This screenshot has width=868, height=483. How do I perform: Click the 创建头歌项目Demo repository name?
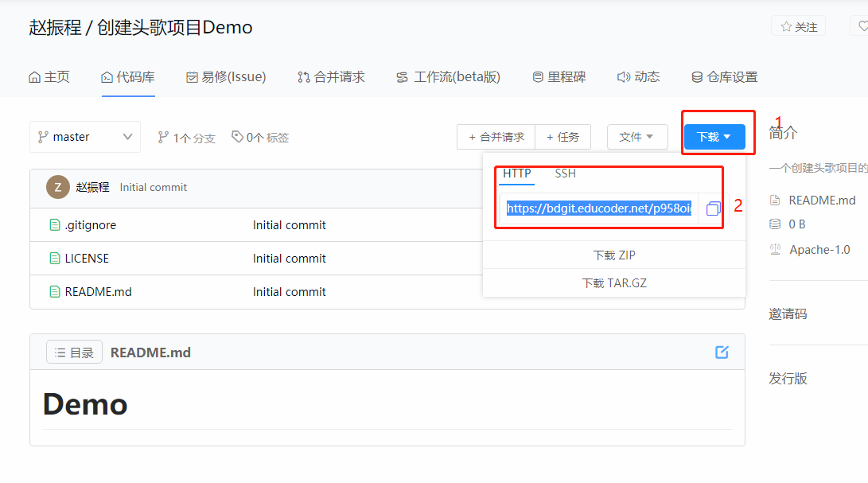pyautogui.click(x=174, y=27)
